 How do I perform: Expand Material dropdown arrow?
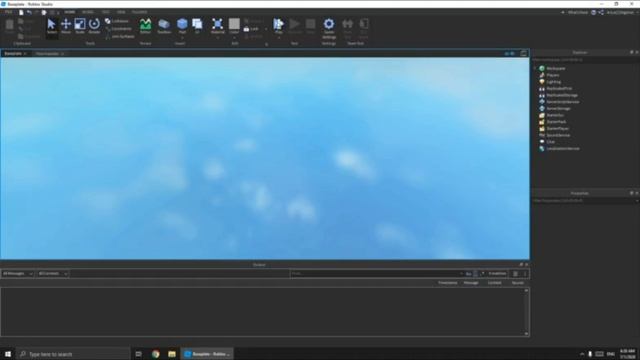click(218, 38)
